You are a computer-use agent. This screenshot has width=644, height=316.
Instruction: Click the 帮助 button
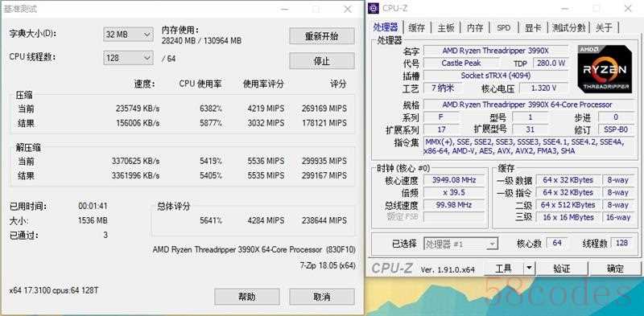pyautogui.click(x=247, y=297)
